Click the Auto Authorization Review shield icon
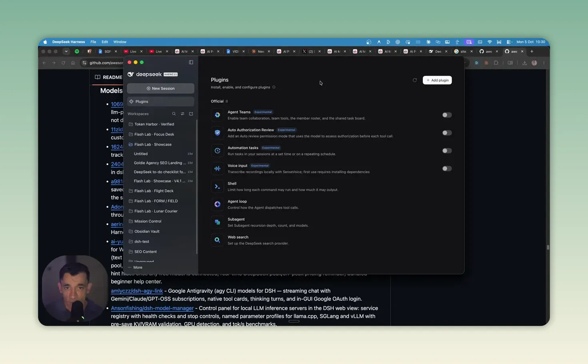This screenshot has width=588, height=364. (217, 133)
